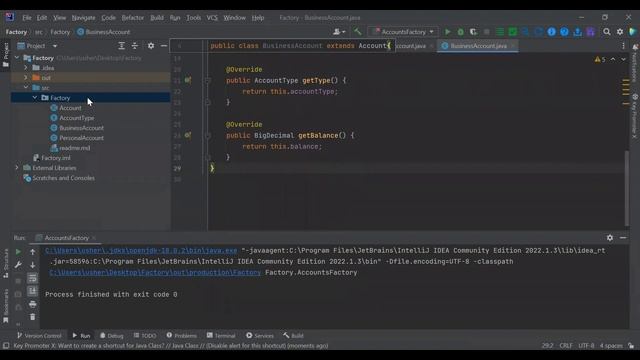This screenshot has height=360, width=640.
Task: Expand all in Project tree
Action: [122, 46]
